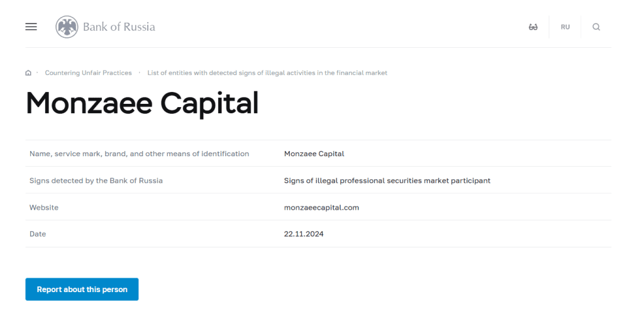644x311 pixels.
Task: Open Countering Unfair Practices breadcrumb
Action: [x=88, y=73]
